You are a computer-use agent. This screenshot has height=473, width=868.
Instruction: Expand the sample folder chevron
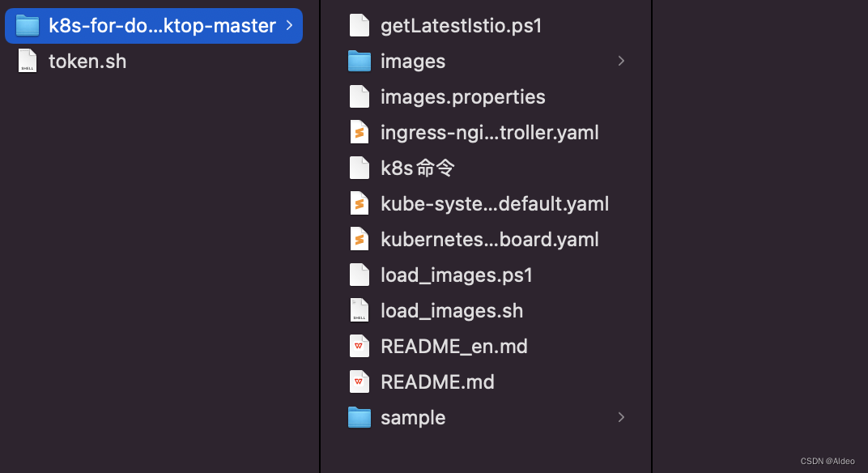(621, 418)
